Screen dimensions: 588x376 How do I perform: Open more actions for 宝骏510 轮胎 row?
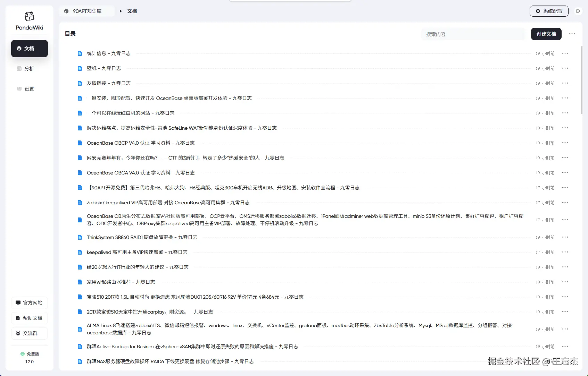[x=565, y=297]
